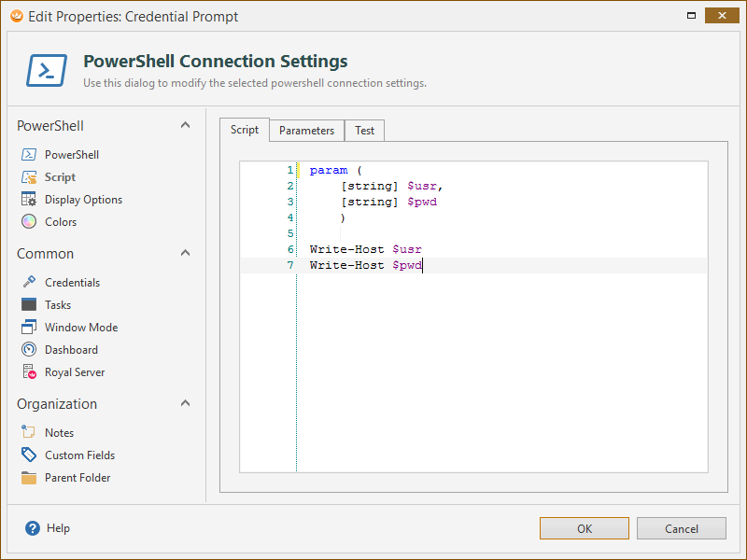Image resolution: width=747 pixels, height=560 pixels.
Task: Click the Credentials key icon
Action: (x=28, y=283)
